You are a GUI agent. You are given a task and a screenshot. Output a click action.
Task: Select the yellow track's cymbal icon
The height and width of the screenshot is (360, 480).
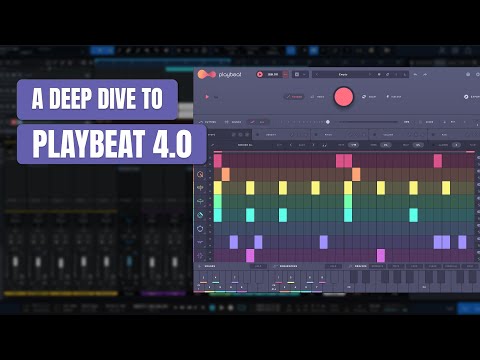click(200, 188)
